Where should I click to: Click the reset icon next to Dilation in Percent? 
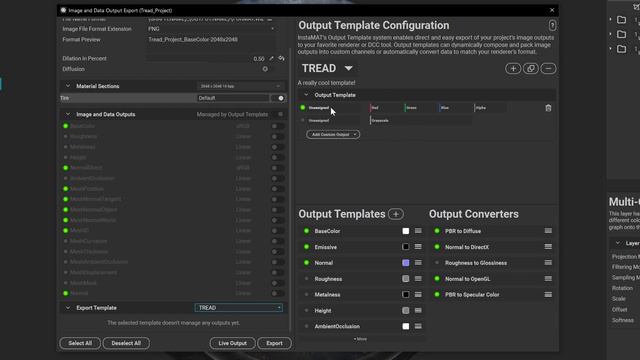click(282, 58)
